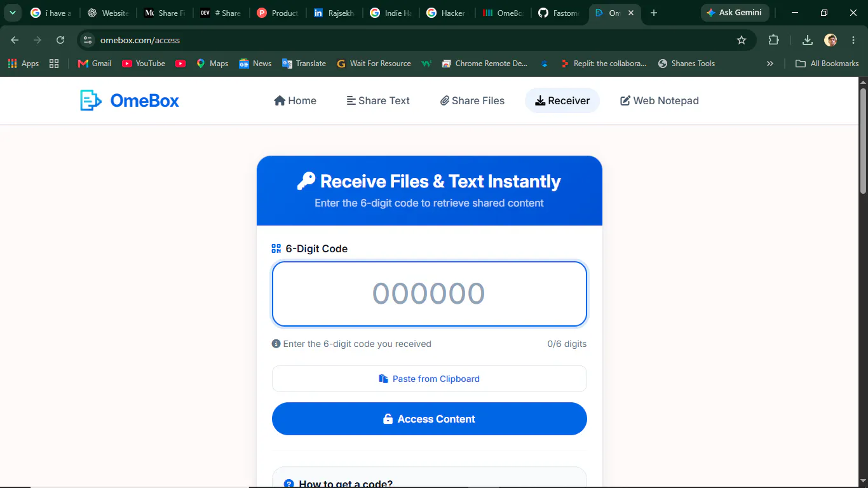Image resolution: width=868 pixels, height=488 pixels.
Task: Open Chrome three-dot menu
Action: tap(853, 40)
